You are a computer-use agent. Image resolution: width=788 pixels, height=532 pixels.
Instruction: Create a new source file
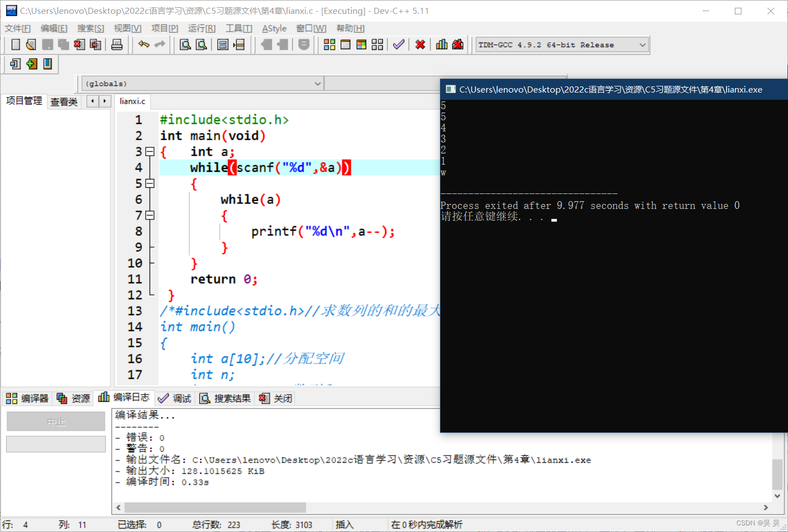pyautogui.click(x=15, y=44)
